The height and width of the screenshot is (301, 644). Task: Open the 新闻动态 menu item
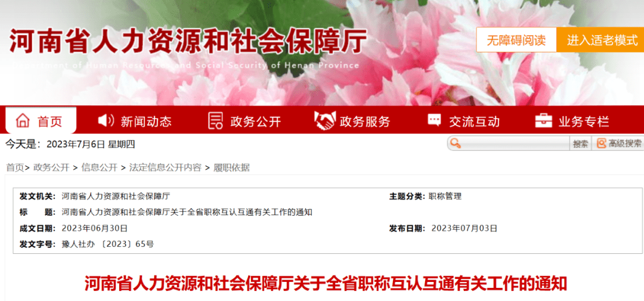pyautogui.click(x=135, y=121)
